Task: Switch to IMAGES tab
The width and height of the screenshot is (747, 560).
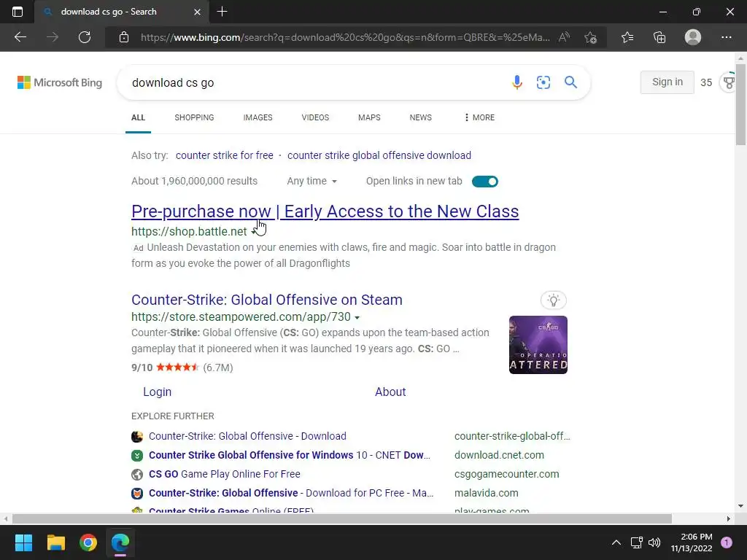Action: point(258,117)
